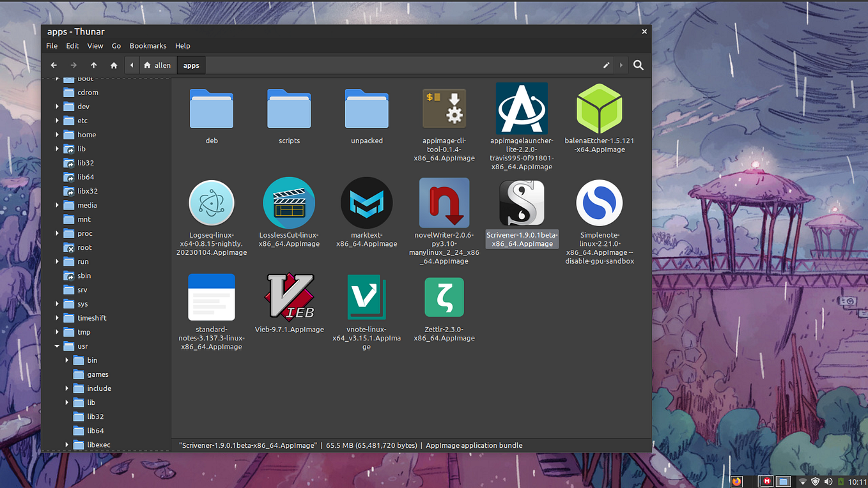Screen dimensions: 868x488
Task: Mute audio via the tray volume icon
Action: coord(828,481)
